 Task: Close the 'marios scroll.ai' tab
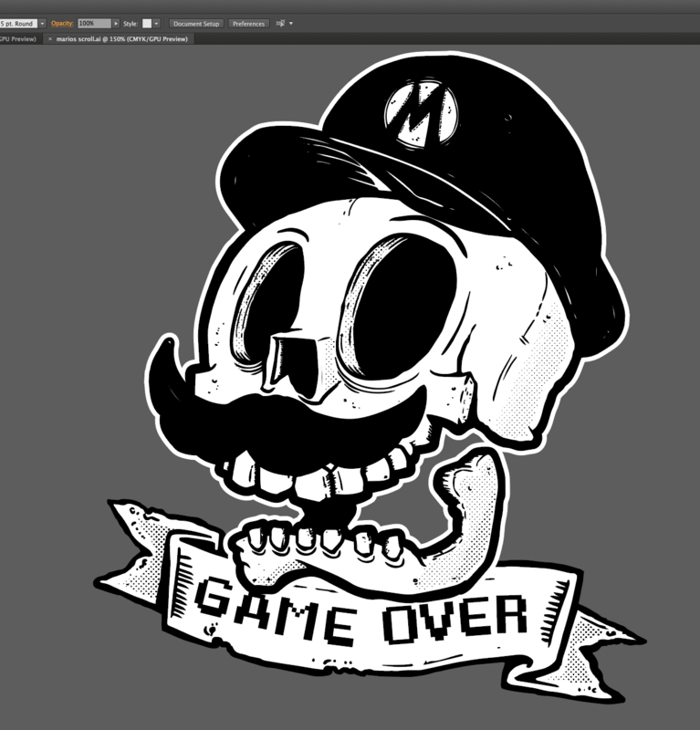click(x=50, y=39)
